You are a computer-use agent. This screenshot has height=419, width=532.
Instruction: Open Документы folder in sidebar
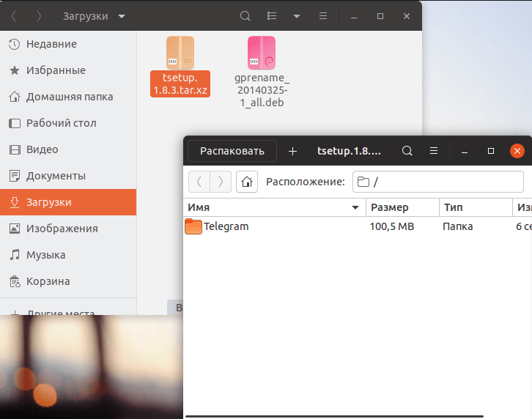68,176
